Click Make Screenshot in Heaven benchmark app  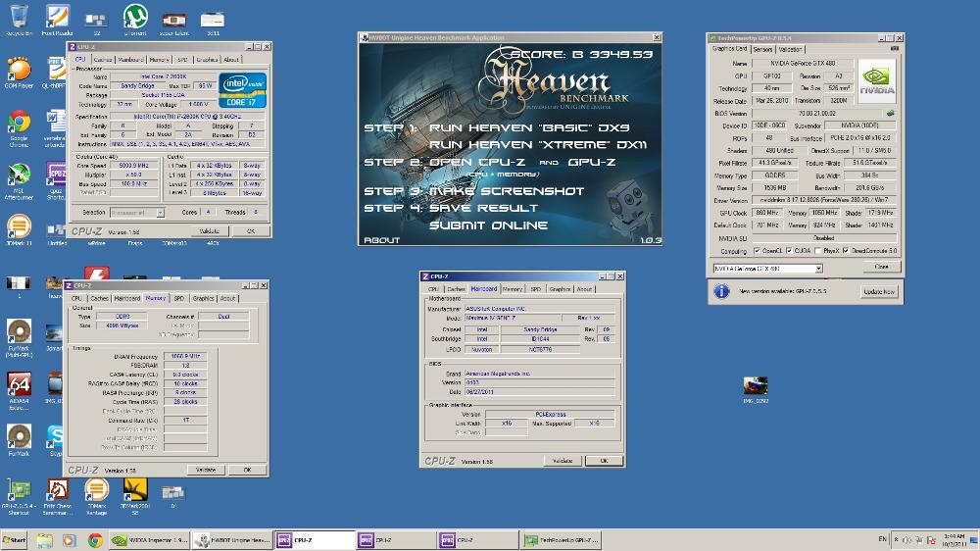click(507, 191)
